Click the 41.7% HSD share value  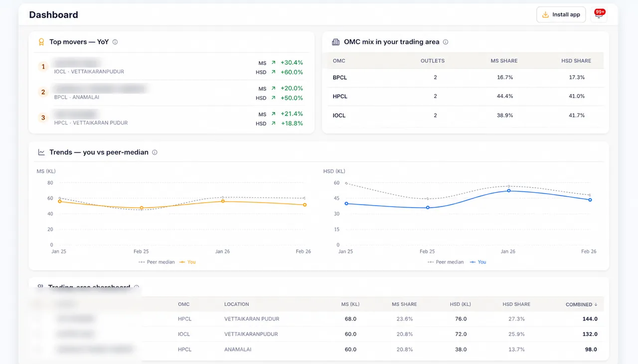point(577,116)
